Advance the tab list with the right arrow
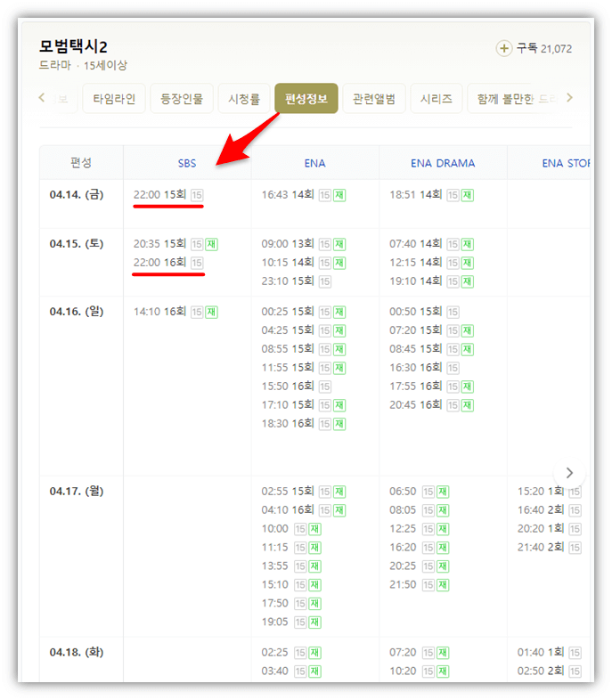Viewport: 612px width, 700px height. (x=569, y=97)
